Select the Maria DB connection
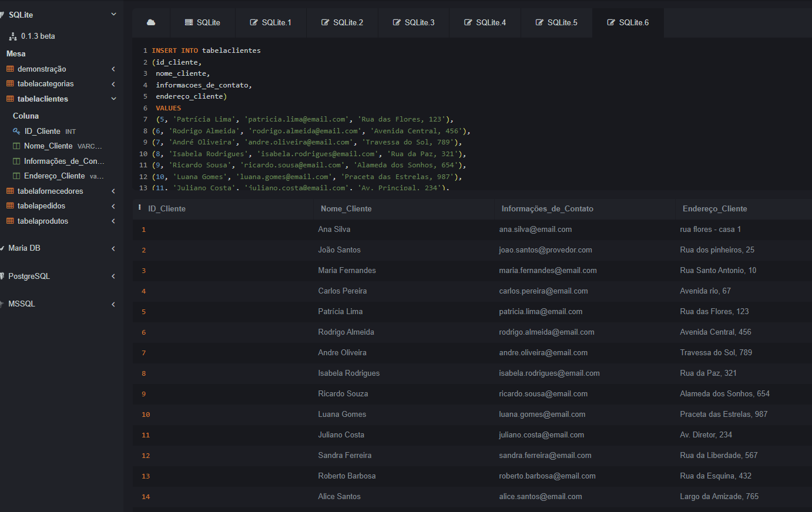The image size is (812, 512). point(24,248)
